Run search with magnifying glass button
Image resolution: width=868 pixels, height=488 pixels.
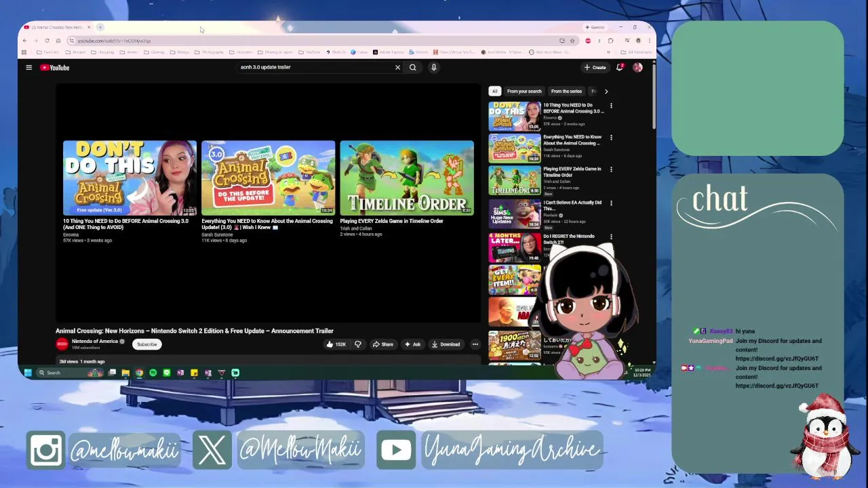(412, 67)
